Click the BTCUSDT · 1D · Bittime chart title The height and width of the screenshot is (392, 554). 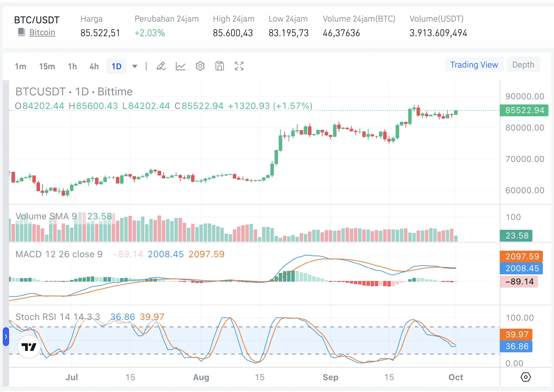point(74,92)
